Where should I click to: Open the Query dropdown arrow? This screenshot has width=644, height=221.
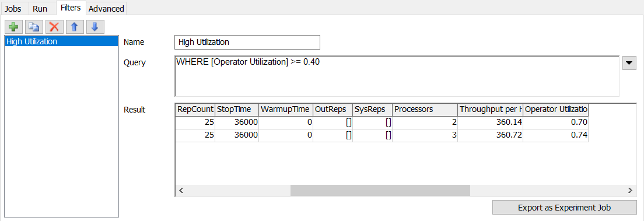(x=629, y=63)
